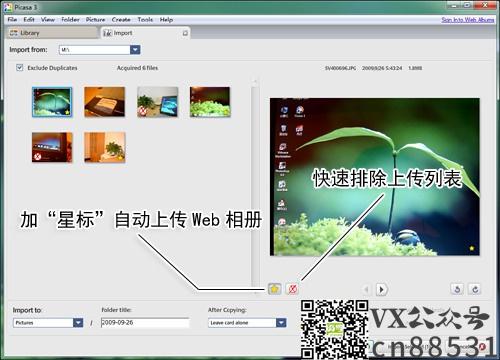Open the Import to Pictures dropdown

[78, 323]
